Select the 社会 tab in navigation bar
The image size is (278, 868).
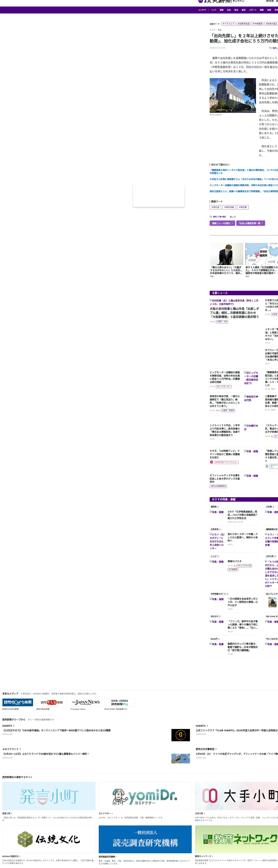click(x=229, y=10)
